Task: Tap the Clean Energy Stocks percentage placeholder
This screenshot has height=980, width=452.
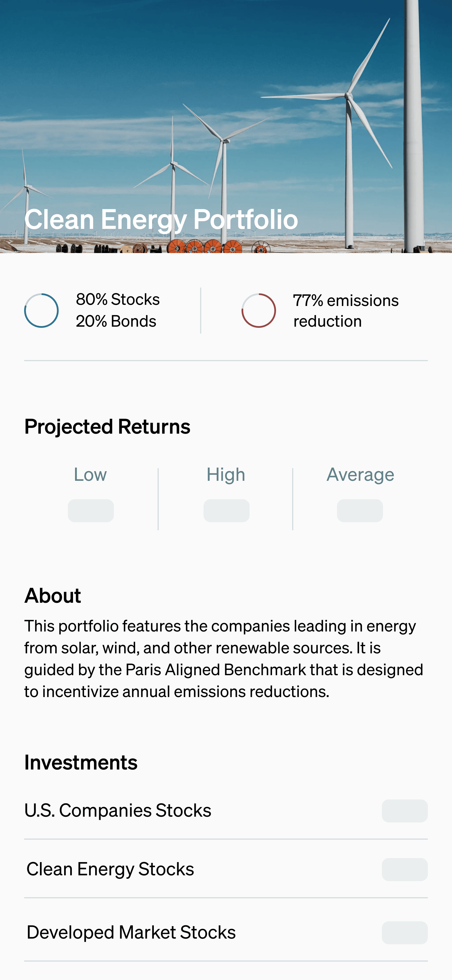Action: pyautogui.click(x=405, y=869)
